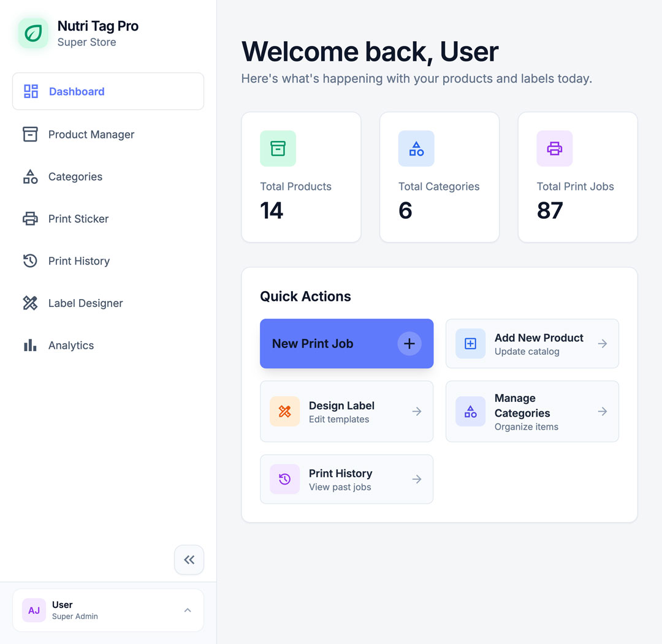The image size is (662, 644).
Task: Go to Print History in the sidebar
Action: (79, 261)
